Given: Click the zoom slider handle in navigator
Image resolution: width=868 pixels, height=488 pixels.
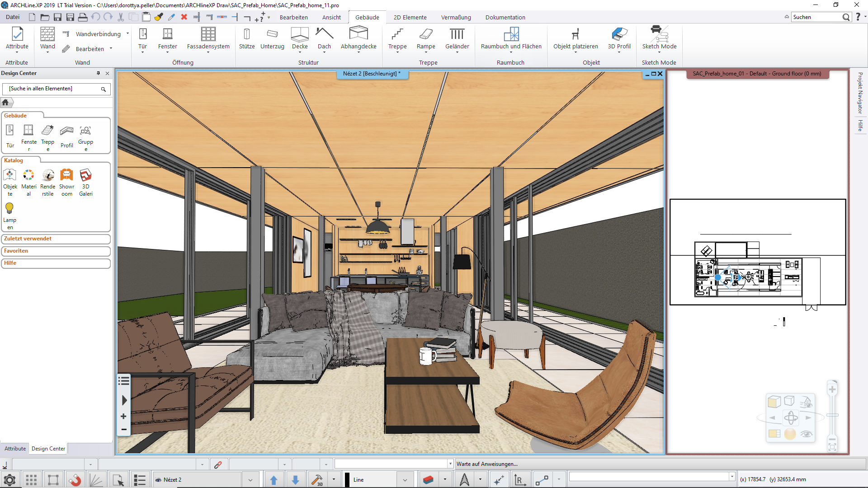Looking at the screenshot, I should [832, 415].
